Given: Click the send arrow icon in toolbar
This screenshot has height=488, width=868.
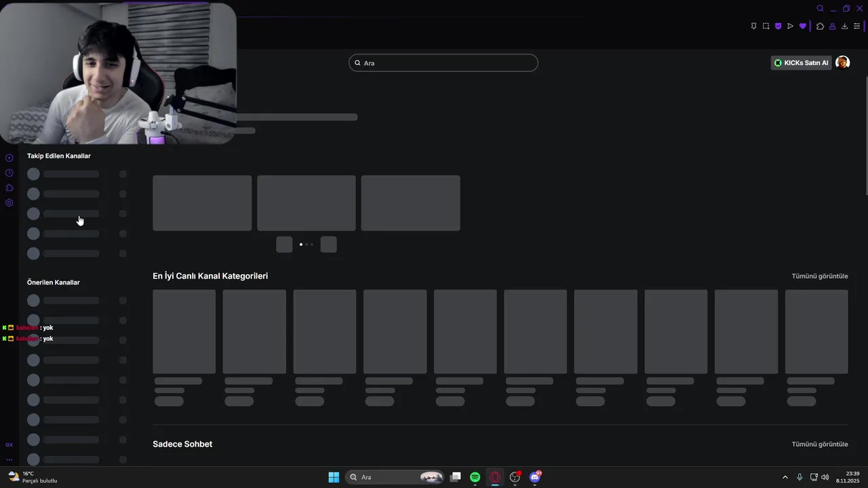Looking at the screenshot, I should [x=790, y=26].
